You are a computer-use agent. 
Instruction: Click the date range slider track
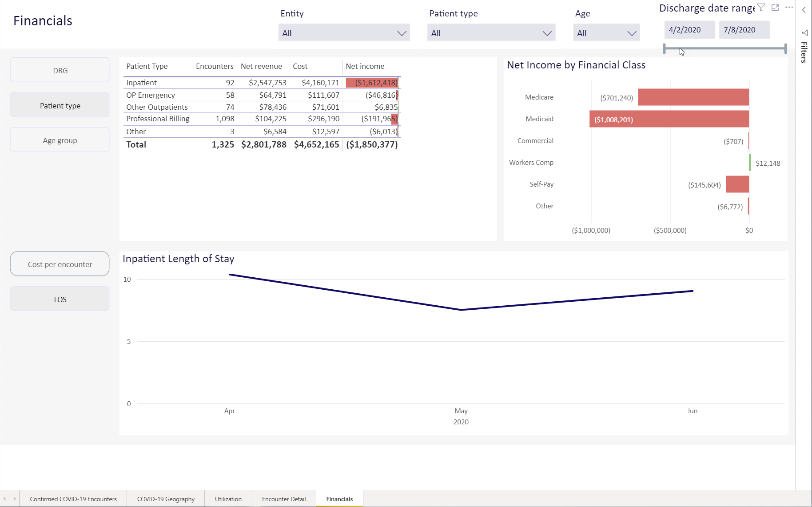(x=725, y=48)
